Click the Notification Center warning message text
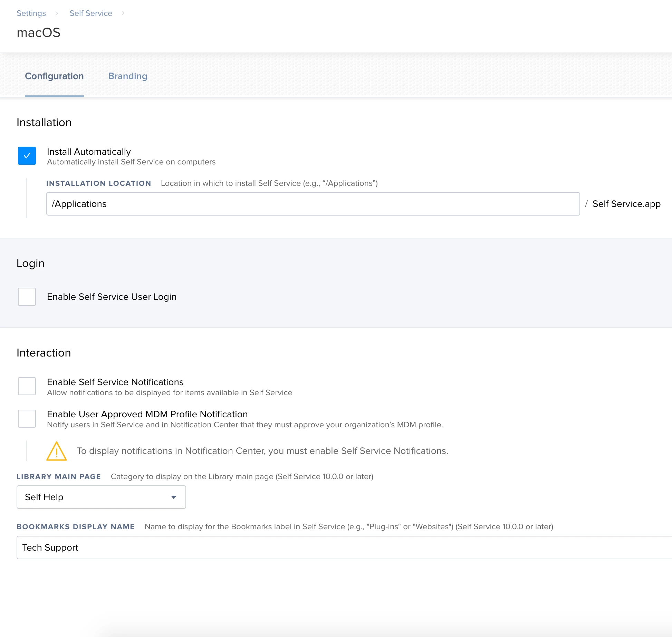672x637 pixels. click(262, 451)
